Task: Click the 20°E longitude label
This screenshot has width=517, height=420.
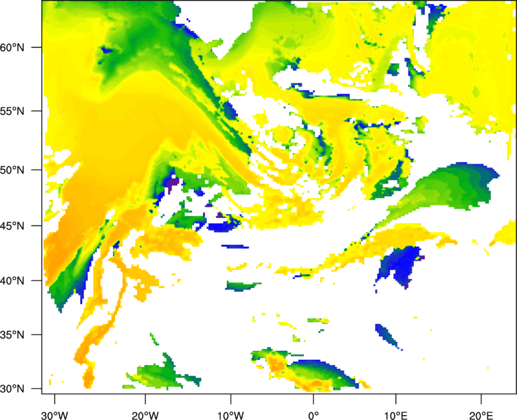Action: pos(481,415)
